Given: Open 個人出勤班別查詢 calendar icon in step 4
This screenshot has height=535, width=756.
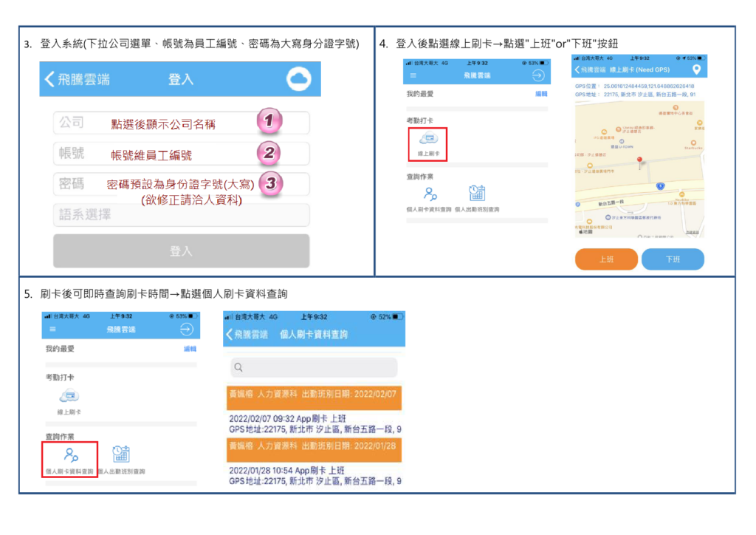Looking at the screenshot, I should click(477, 194).
